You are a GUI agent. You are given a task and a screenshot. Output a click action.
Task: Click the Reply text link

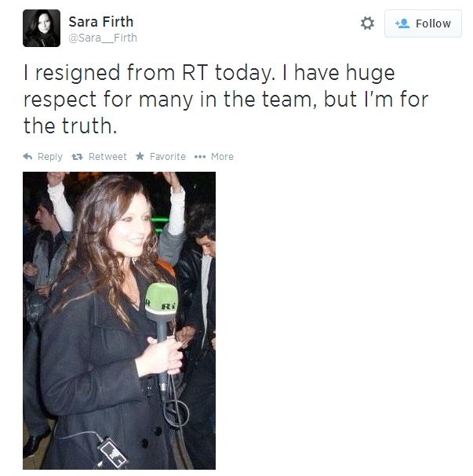click(50, 157)
